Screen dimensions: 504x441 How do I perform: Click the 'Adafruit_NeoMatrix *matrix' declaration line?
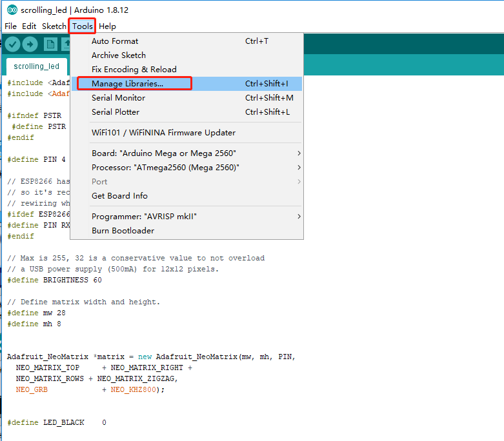151,357
